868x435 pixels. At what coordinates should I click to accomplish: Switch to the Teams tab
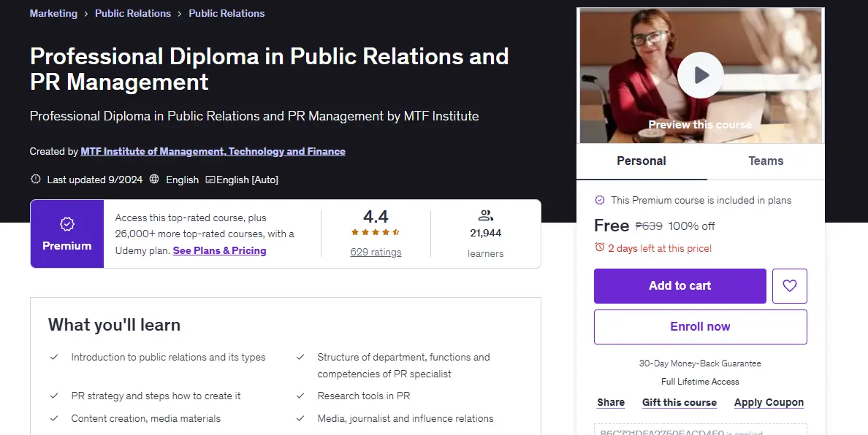766,161
